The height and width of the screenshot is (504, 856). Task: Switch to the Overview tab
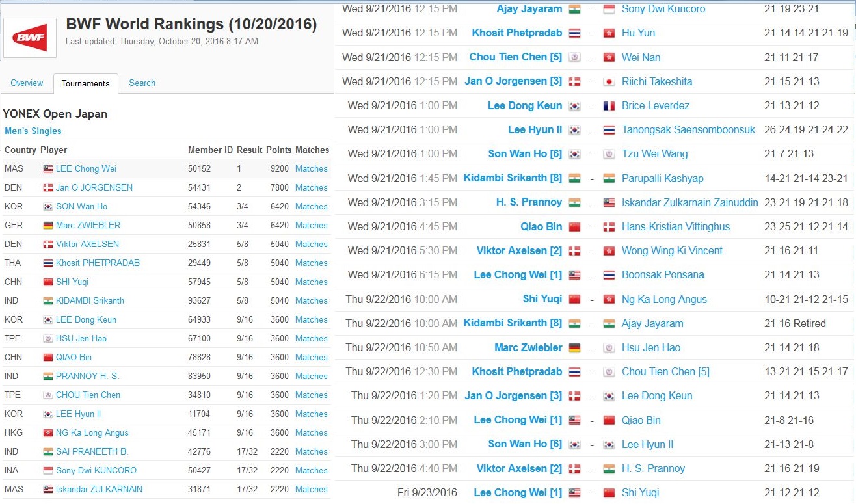coord(27,83)
